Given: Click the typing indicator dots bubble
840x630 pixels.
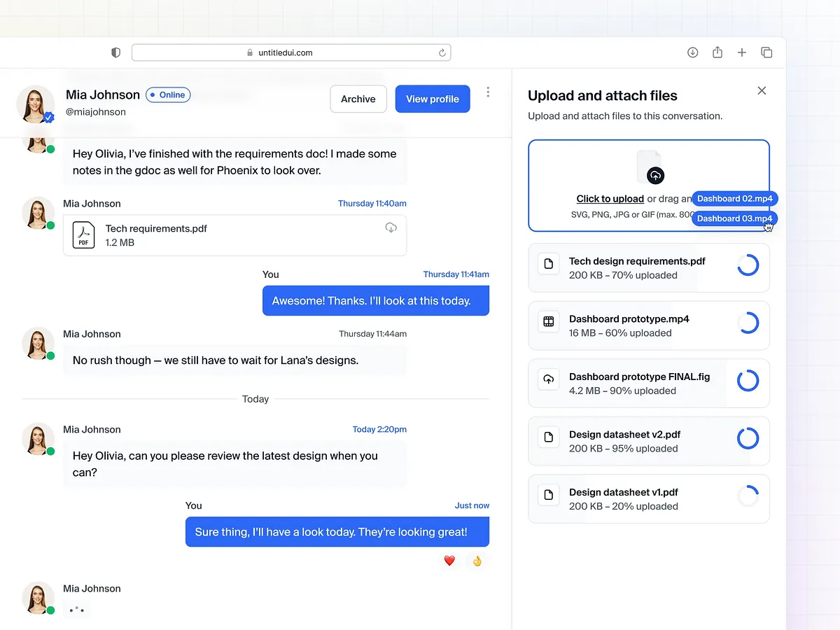Looking at the screenshot, I should click(x=77, y=610).
